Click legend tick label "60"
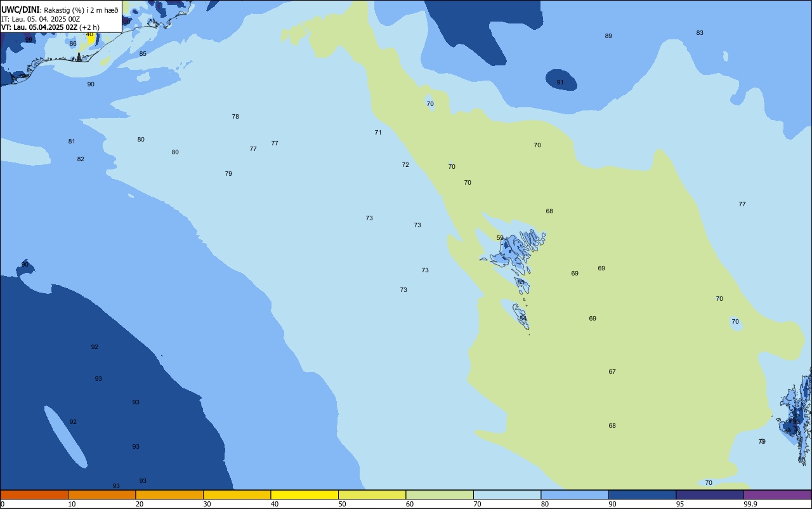 [410, 504]
